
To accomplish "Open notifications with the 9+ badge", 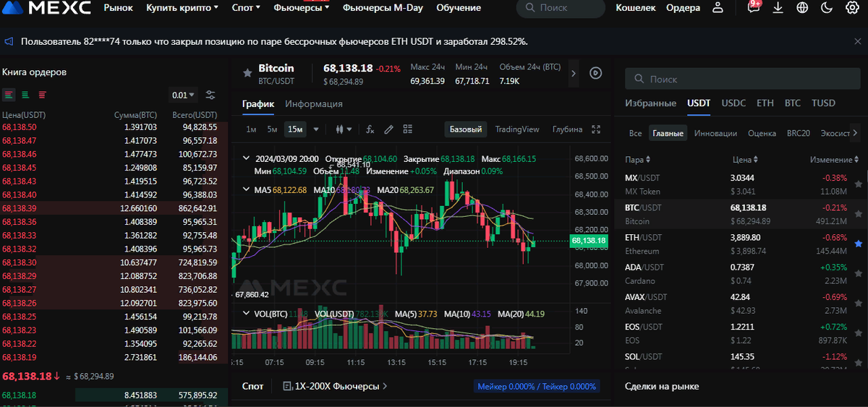I will click(754, 7).
